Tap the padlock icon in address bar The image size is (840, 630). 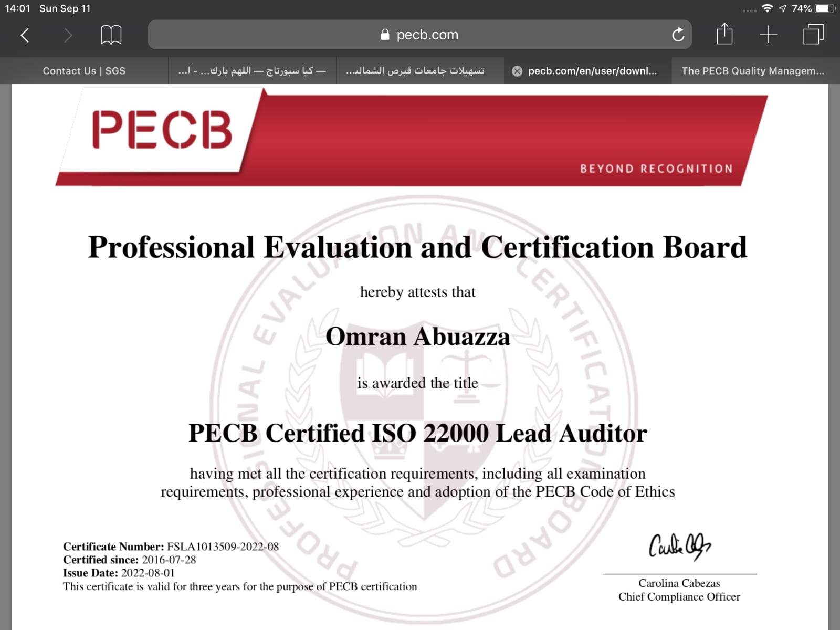pyautogui.click(x=385, y=35)
